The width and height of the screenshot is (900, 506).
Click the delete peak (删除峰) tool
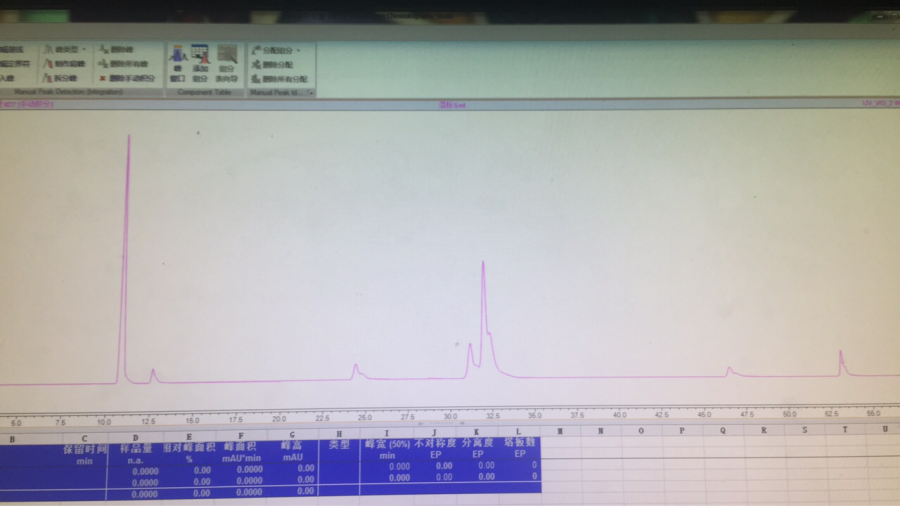pyautogui.click(x=117, y=49)
